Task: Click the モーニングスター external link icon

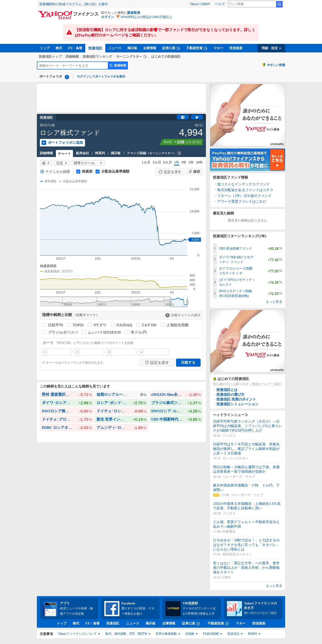Action: coord(145,57)
